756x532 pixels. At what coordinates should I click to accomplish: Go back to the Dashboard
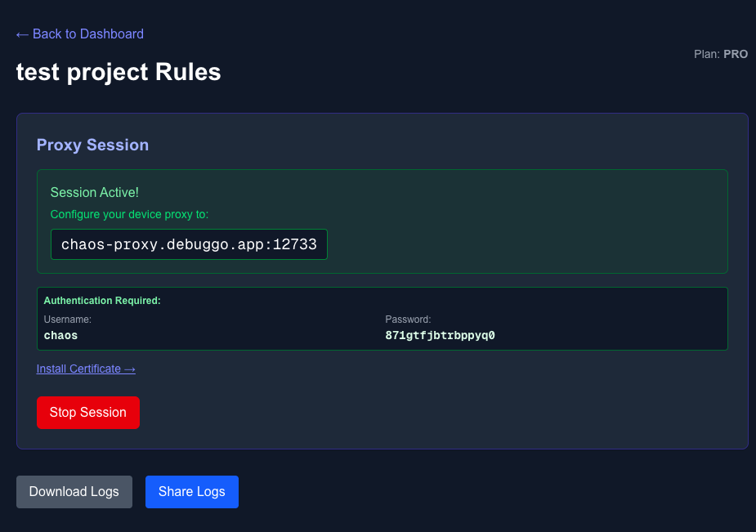click(87, 34)
